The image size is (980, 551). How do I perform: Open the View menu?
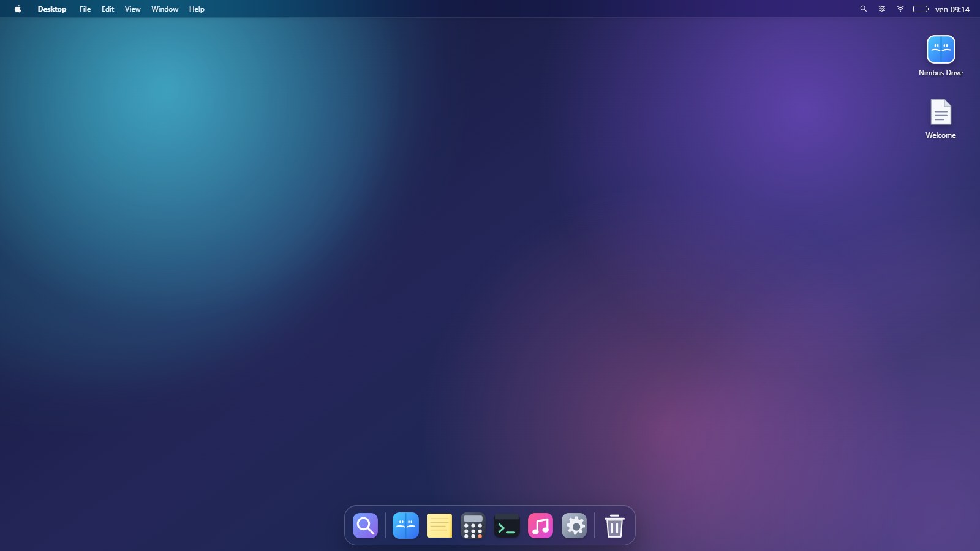pyautogui.click(x=132, y=9)
